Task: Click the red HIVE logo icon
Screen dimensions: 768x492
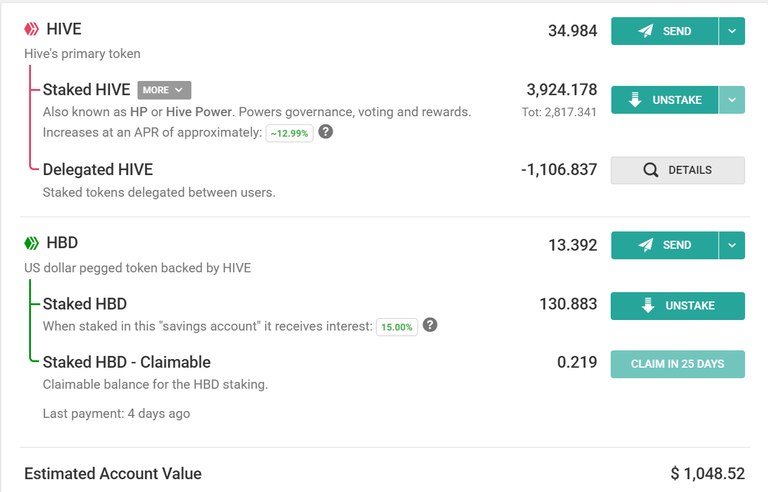Action: coord(31,29)
